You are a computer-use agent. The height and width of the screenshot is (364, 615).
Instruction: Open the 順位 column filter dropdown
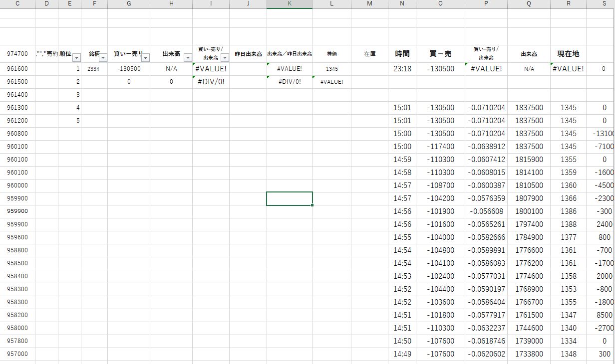pos(76,58)
